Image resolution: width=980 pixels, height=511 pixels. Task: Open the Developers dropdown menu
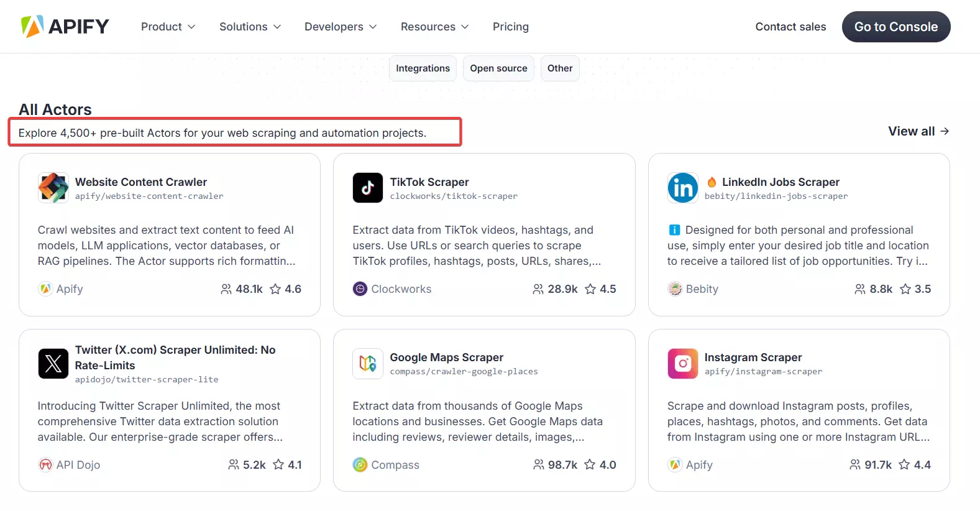point(341,27)
